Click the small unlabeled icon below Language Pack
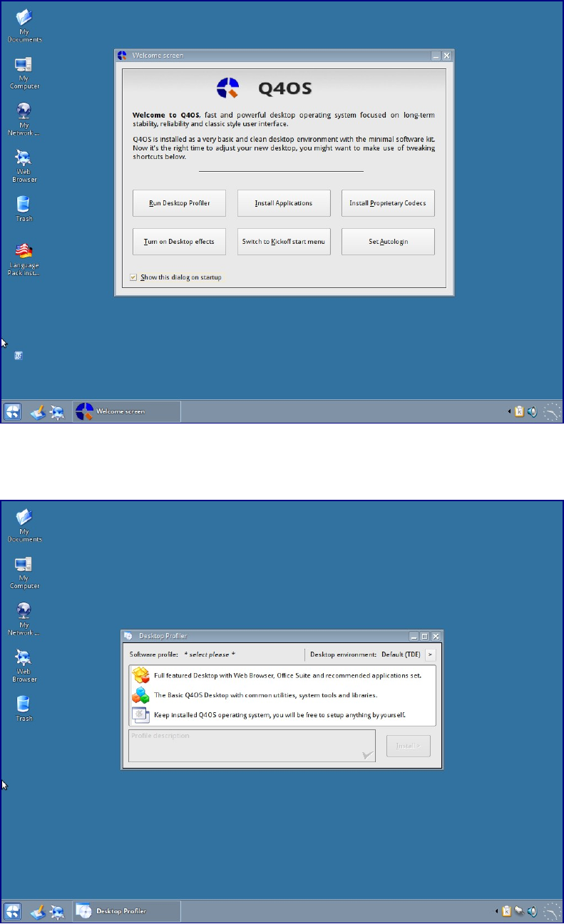 19,355
